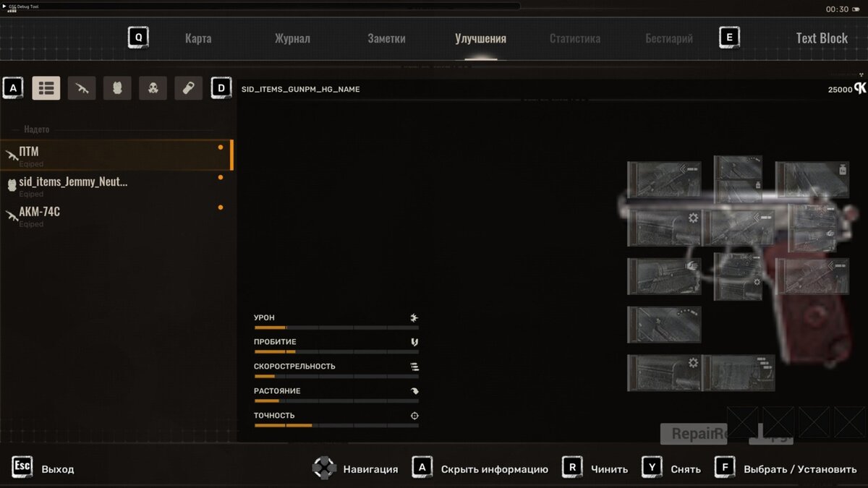Select the AKM-74C rifle entry

116,215
